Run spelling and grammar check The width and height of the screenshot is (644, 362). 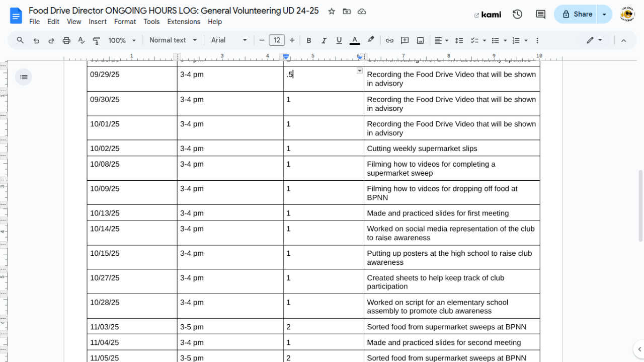click(82, 40)
